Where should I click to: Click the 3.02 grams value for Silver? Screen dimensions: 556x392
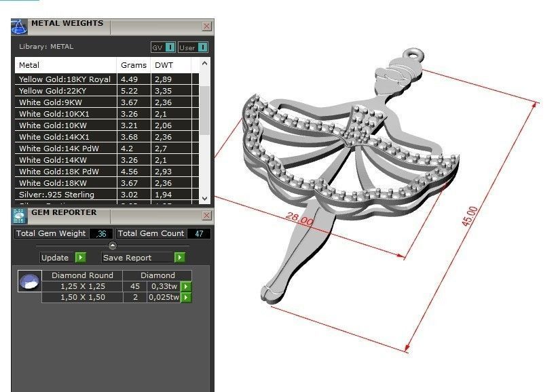pos(129,195)
